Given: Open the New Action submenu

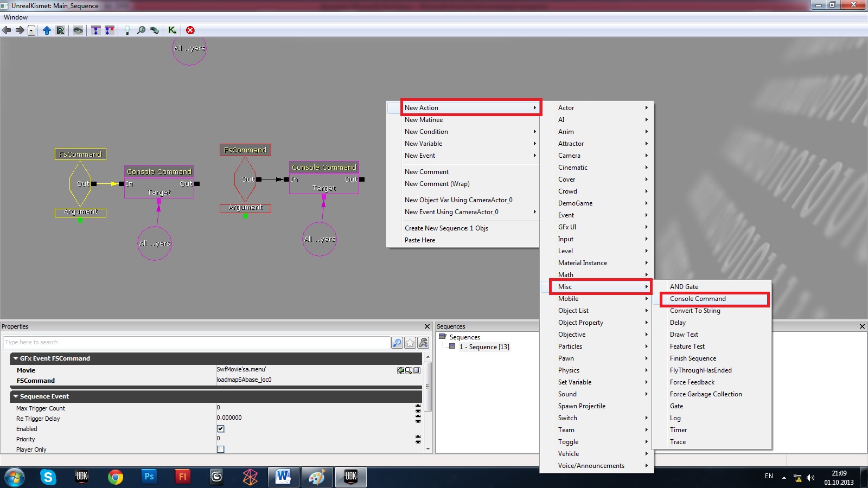Looking at the screenshot, I should [x=470, y=108].
